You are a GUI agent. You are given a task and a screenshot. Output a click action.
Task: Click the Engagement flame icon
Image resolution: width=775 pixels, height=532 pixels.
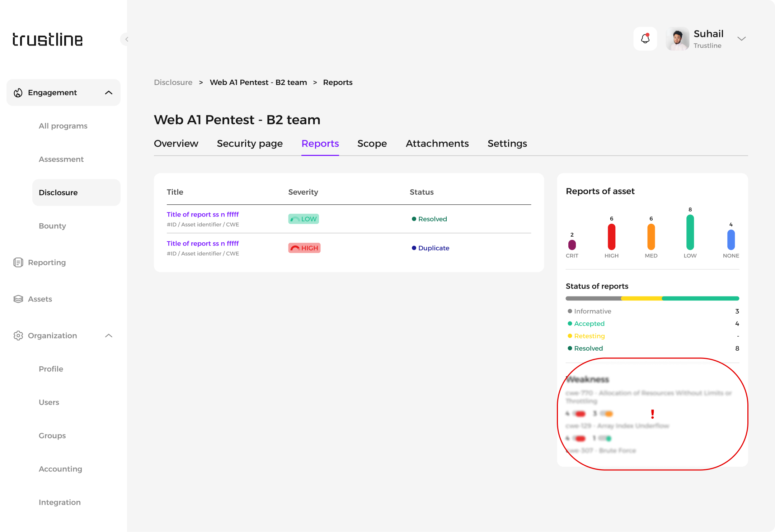pyautogui.click(x=18, y=93)
